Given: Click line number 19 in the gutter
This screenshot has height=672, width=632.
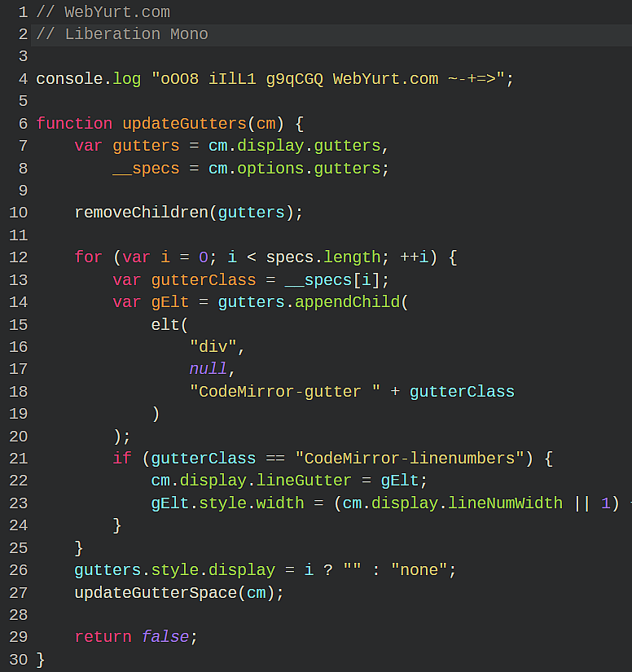Looking at the screenshot, I should [19, 414].
